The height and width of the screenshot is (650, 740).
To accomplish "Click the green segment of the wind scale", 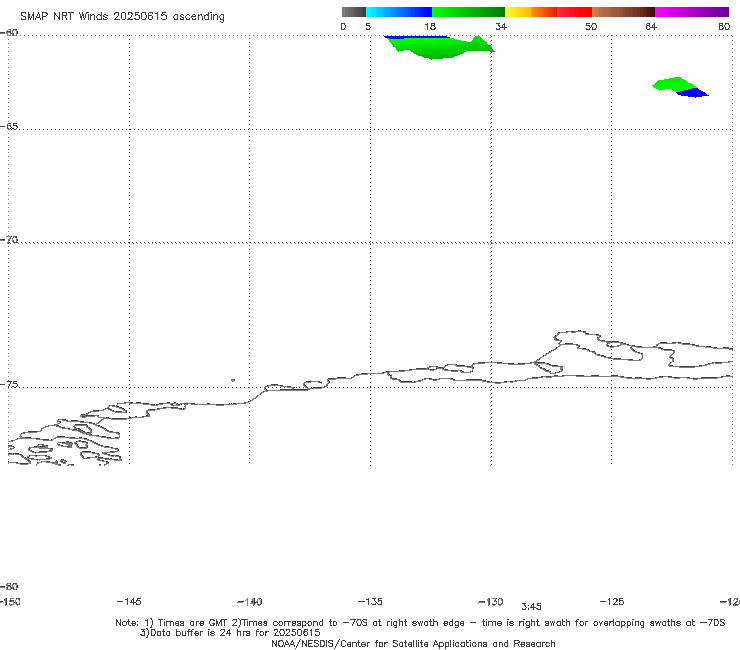I will [x=468, y=12].
